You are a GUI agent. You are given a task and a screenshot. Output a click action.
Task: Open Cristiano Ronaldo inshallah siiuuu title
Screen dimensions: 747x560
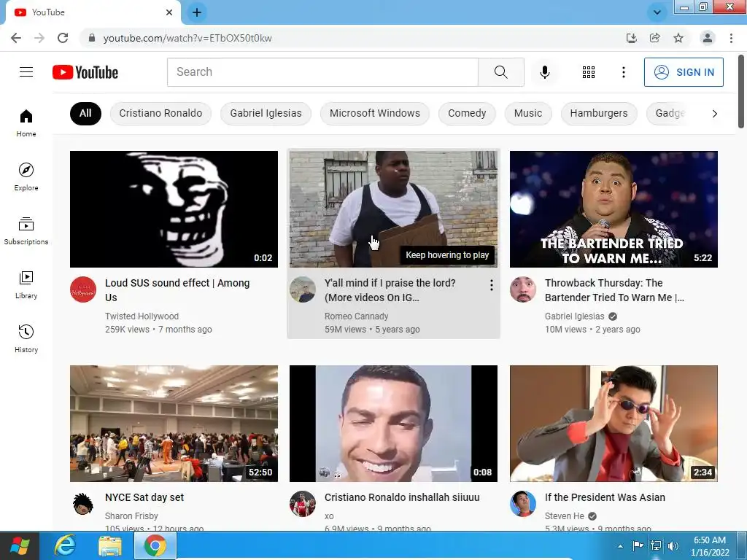402,497
